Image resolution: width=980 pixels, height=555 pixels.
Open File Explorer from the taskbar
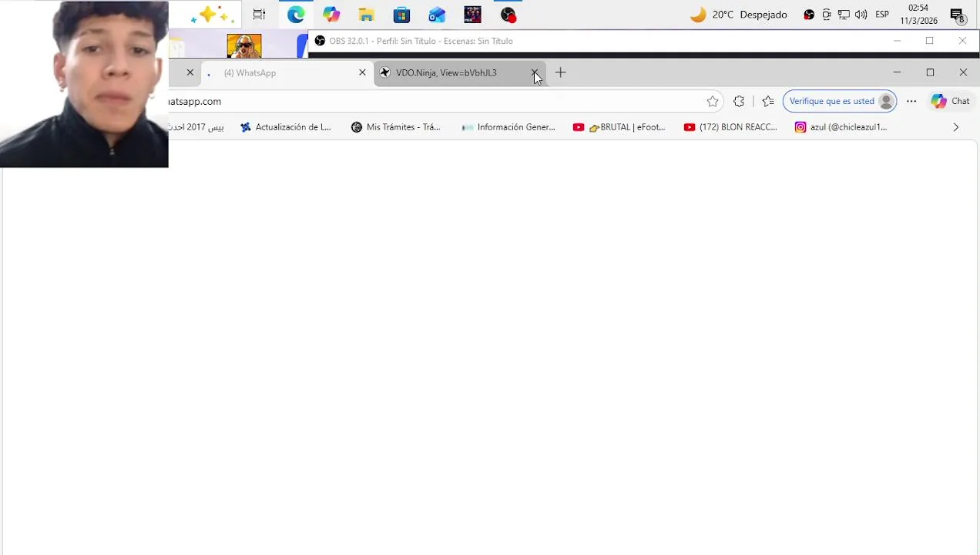367,15
